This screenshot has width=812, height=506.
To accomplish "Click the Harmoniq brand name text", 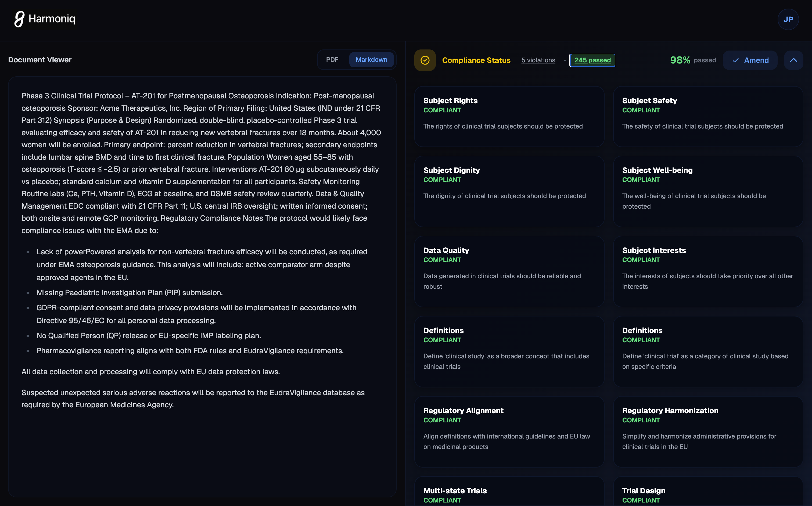I will [52, 19].
